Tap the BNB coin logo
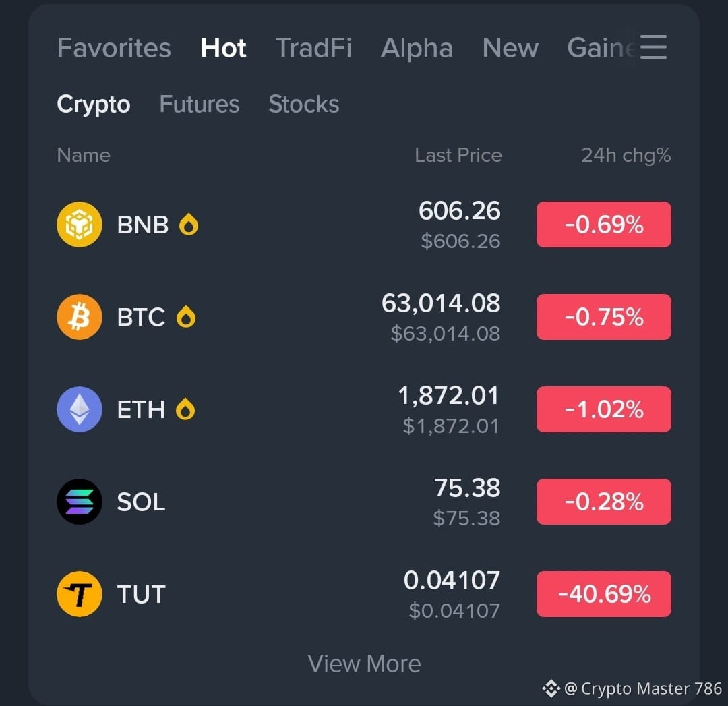This screenshot has width=728, height=706. [x=80, y=225]
